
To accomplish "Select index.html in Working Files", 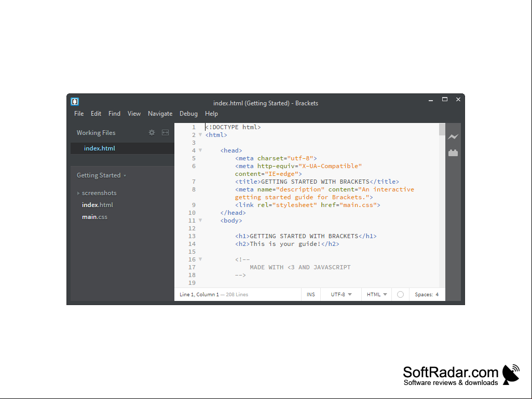I will 122,148.
